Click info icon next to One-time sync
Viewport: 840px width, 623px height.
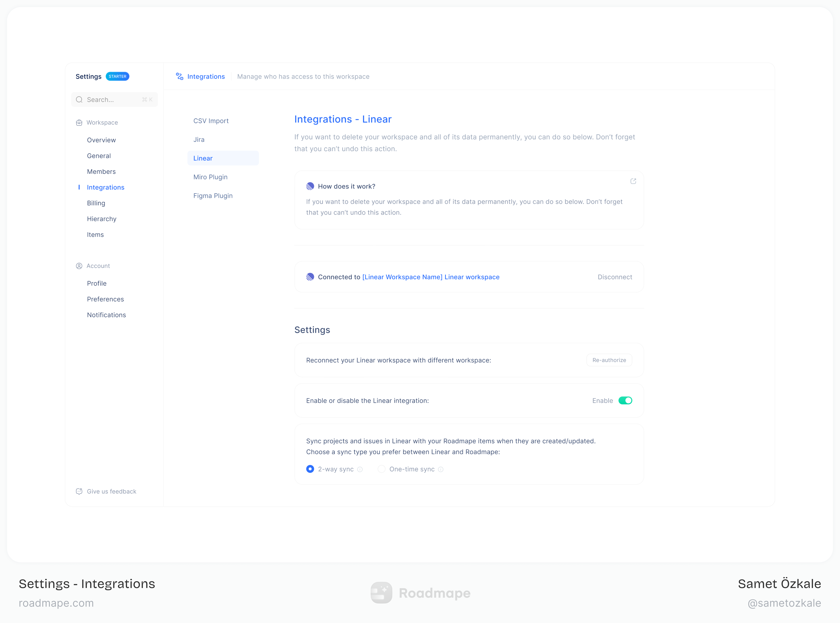click(441, 470)
